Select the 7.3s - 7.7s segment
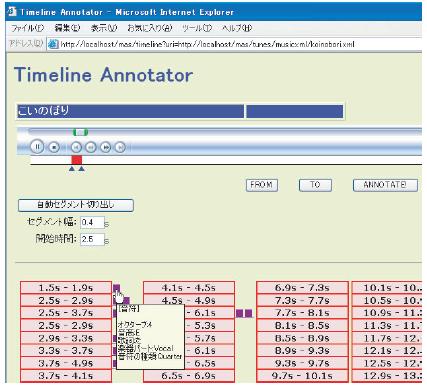 302,300
